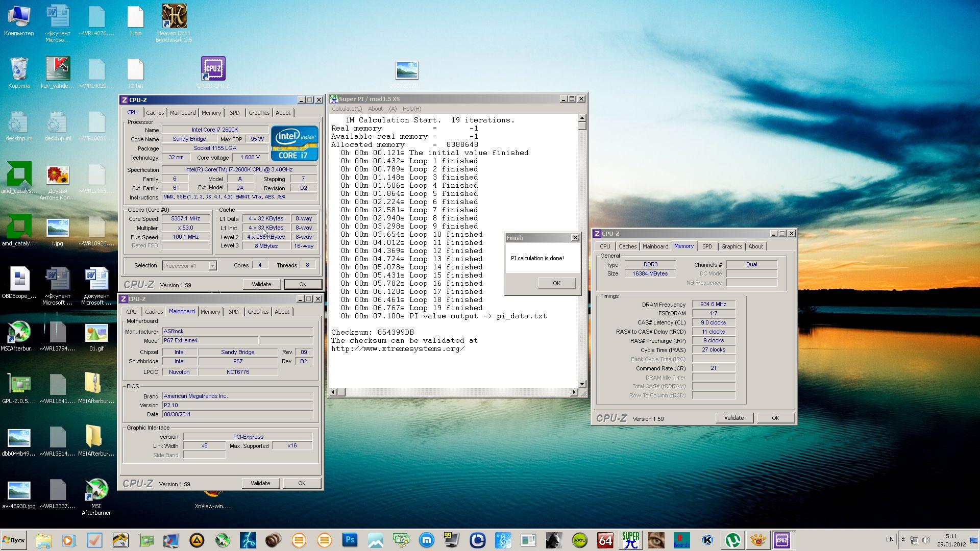980x551 pixels.
Task: Open the AIDA64 taskbar icon
Action: (x=605, y=540)
